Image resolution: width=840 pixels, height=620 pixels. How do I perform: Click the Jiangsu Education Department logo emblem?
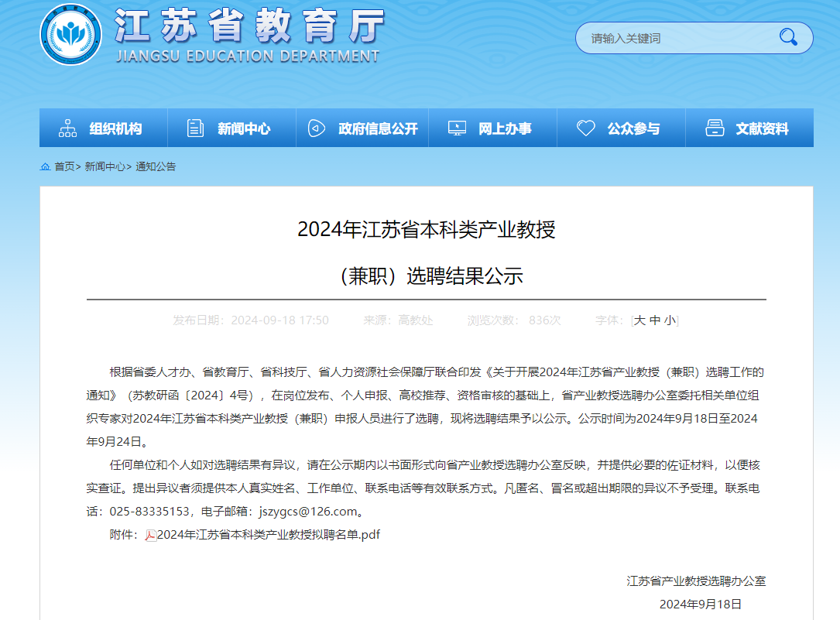tap(70, 36)
